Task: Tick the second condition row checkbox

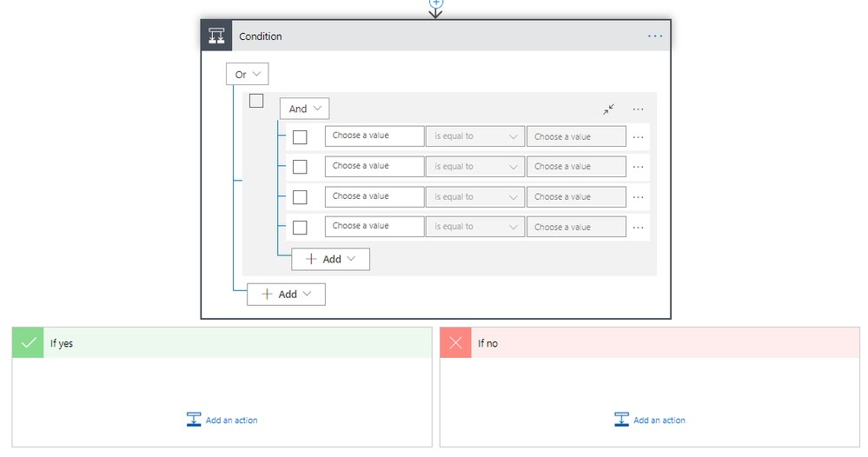Action: point(300,167)
